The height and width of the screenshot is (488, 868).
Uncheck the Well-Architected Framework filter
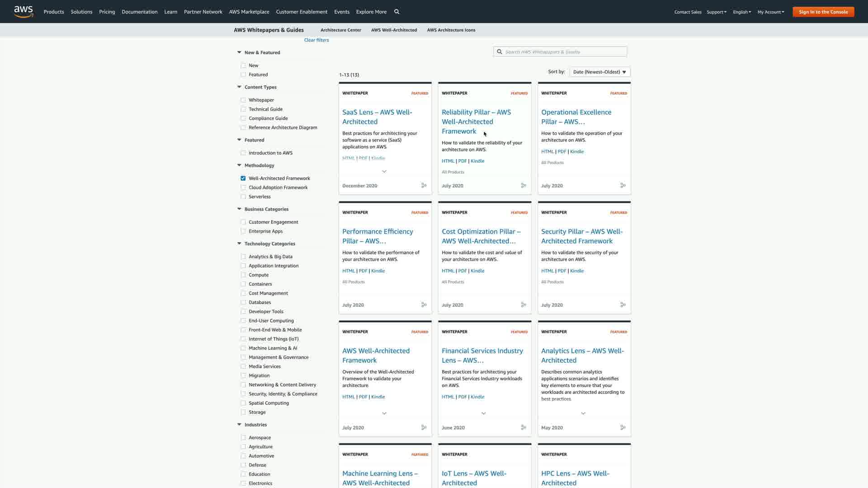click(243, 178)
